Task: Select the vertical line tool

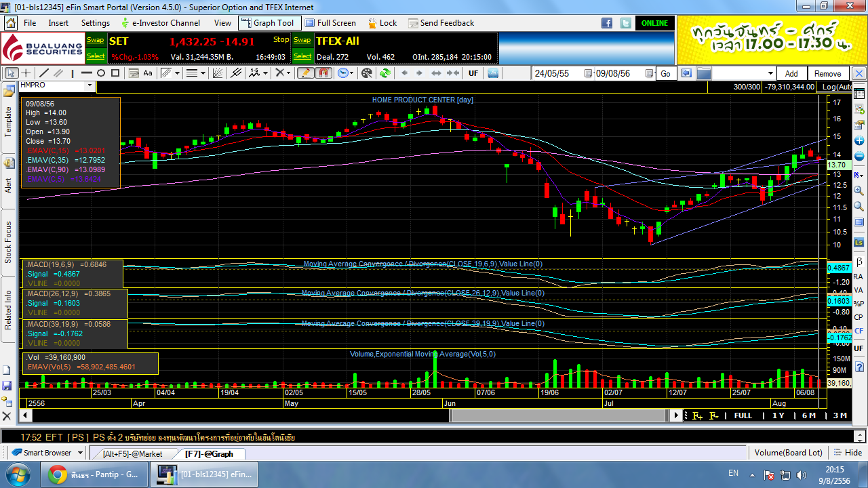Action: (73, 73)
